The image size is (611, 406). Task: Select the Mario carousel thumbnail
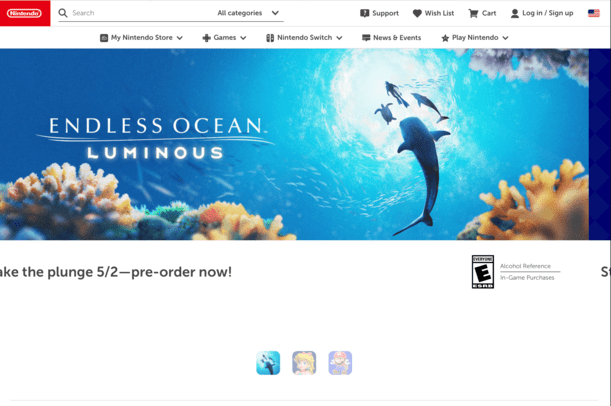340,363
